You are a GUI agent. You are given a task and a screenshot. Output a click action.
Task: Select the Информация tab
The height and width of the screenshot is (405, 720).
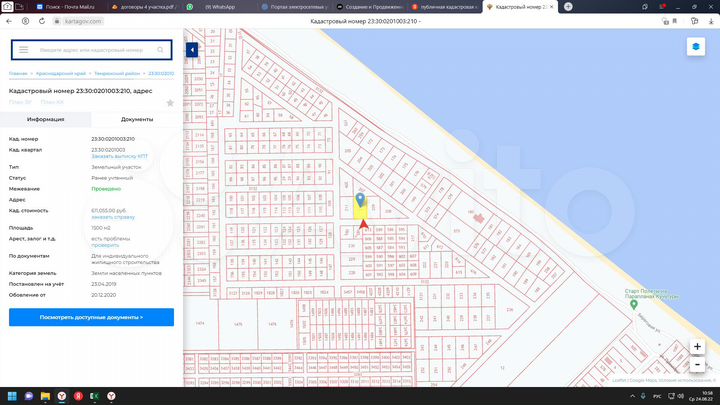pyautogui.click(x=46, y=119)
